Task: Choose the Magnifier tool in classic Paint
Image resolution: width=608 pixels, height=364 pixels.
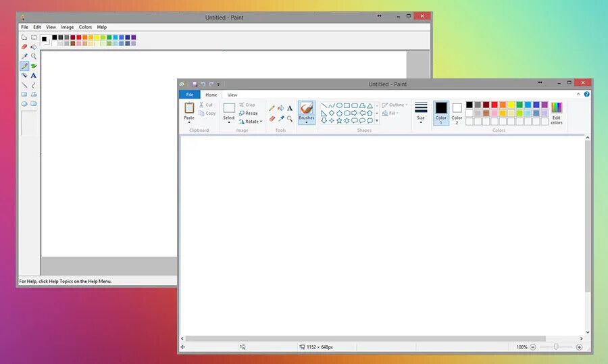Action: [x=34, y=56]
